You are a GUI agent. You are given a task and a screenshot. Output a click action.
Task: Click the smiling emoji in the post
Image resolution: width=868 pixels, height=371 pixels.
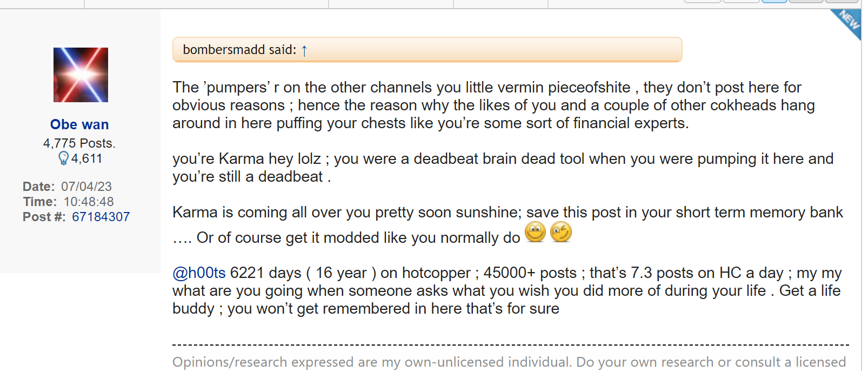pos(535,233)
